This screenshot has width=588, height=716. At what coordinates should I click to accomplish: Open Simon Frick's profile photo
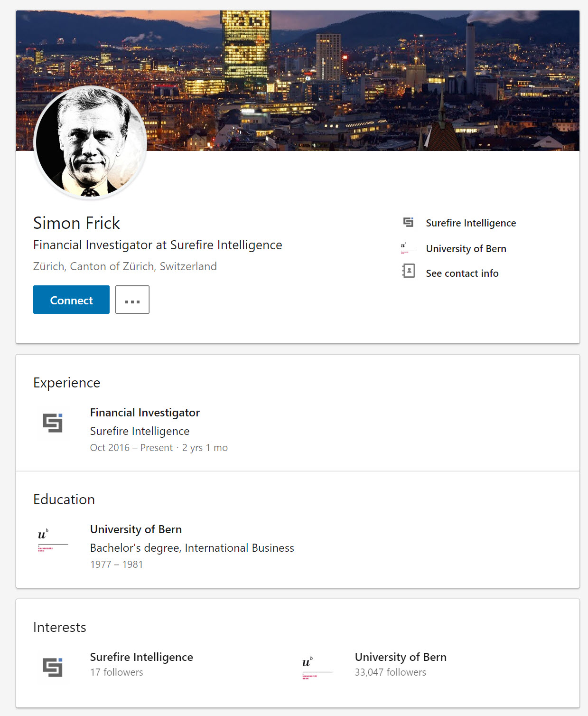click(90, 141)
